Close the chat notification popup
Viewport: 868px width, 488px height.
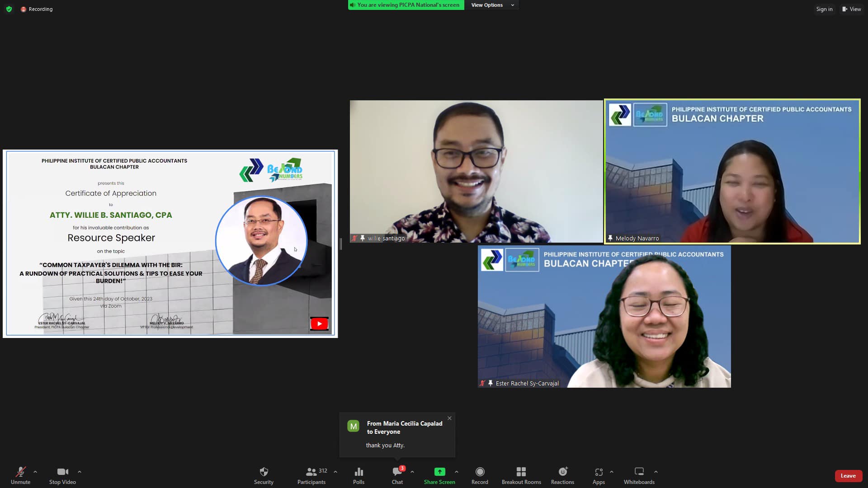(449, 418)
